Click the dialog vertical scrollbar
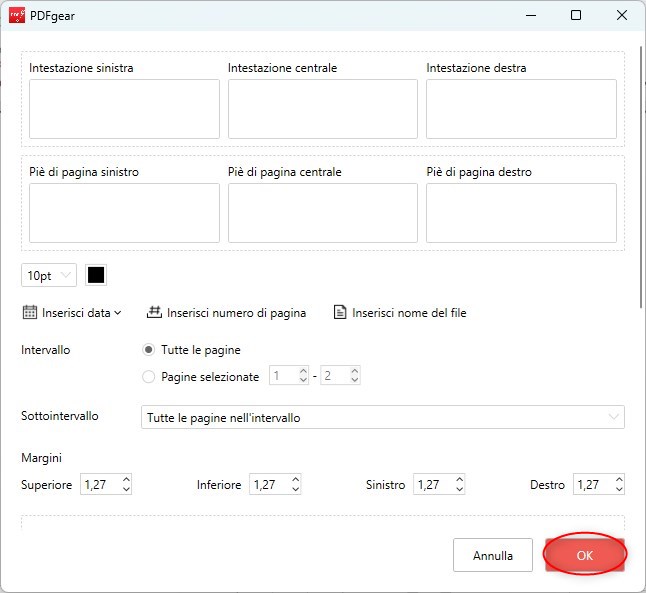Screen dimensions: 646x593 [641, 177]
